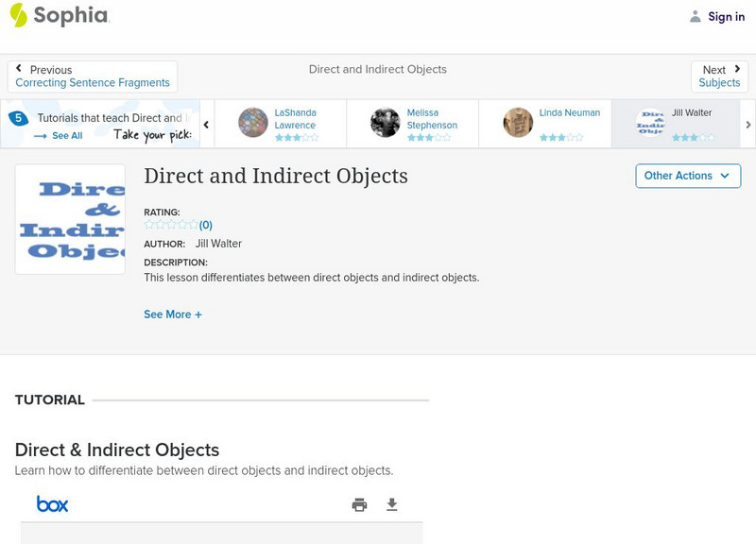Select Linda Neuman's tutorial tab
Image resolution: width=756 pixels, height=544 pixels.
pyautogui.click(x=544, y=124)
